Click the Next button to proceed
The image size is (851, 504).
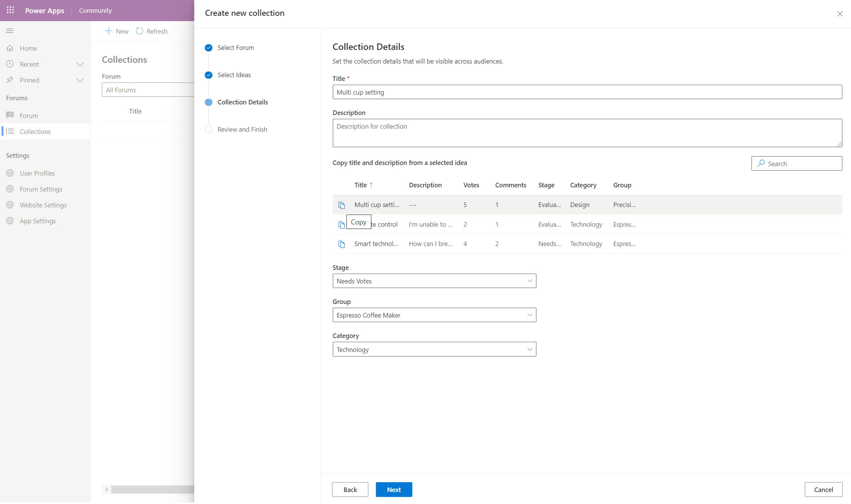coord(394,489)
